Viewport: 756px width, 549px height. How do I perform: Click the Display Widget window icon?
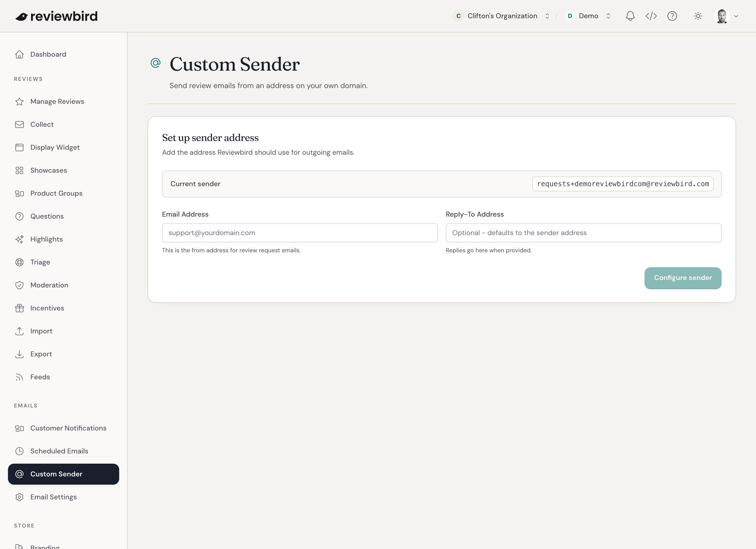(19, 147)
